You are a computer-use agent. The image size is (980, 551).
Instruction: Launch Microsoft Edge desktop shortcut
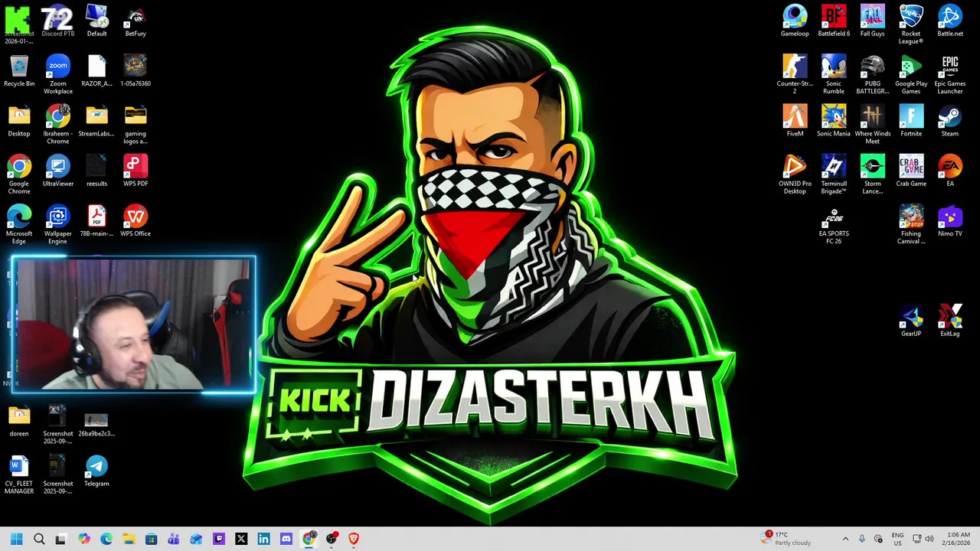point(19,224)
